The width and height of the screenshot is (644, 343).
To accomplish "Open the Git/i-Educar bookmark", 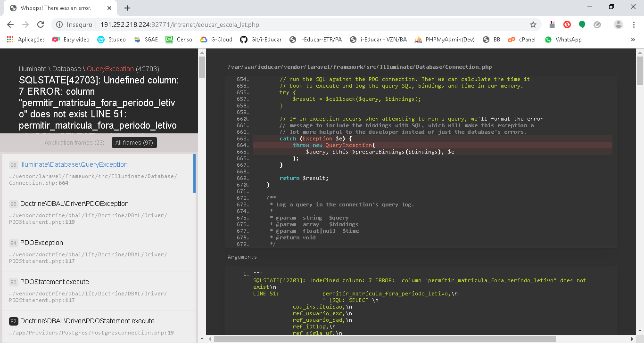I will click(261, 40).
